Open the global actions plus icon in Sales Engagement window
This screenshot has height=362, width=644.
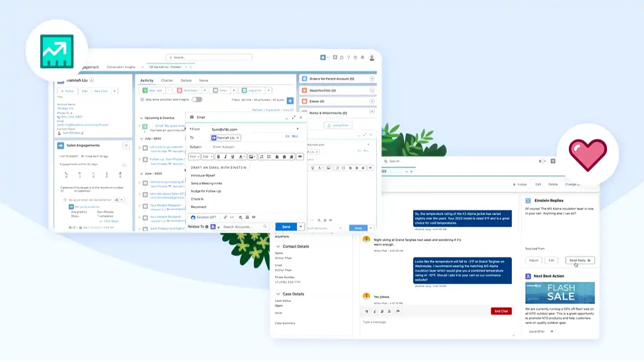[335, 57]
